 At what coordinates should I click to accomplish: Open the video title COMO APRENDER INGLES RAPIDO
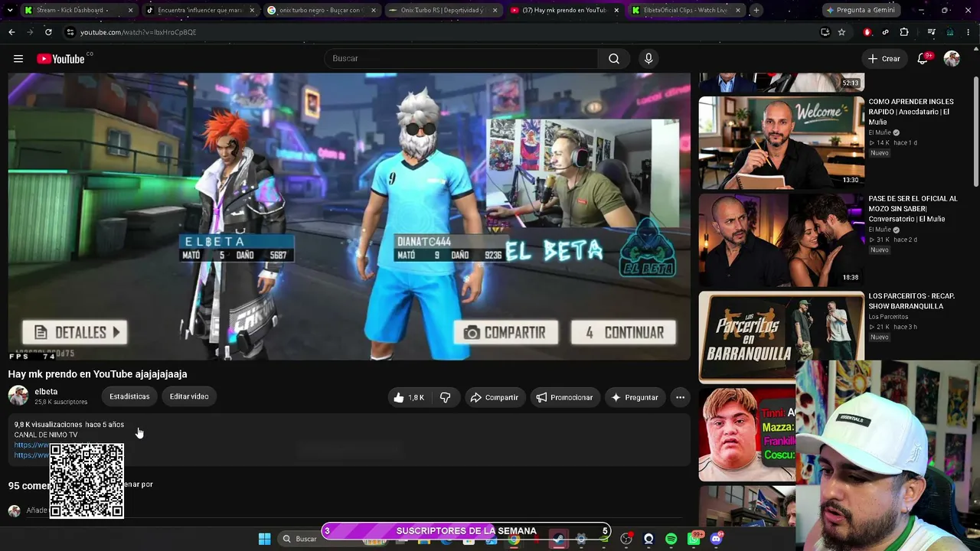911,112
